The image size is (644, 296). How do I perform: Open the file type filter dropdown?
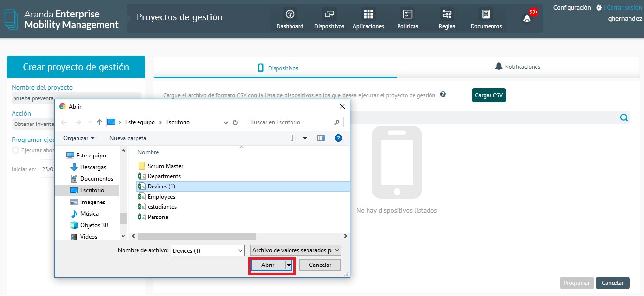pyautogui.click(x=296, y=250)
